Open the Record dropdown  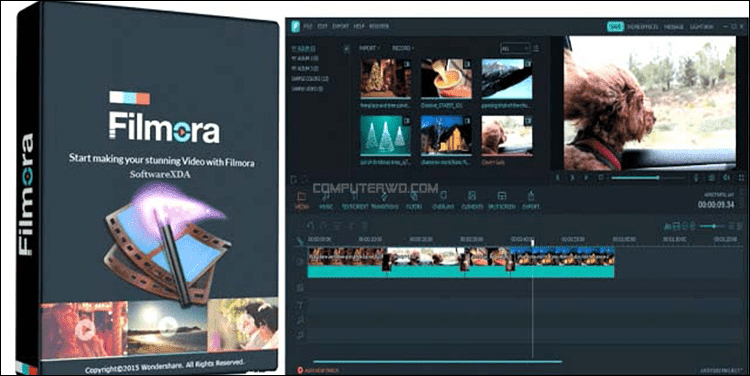[403, 48]
